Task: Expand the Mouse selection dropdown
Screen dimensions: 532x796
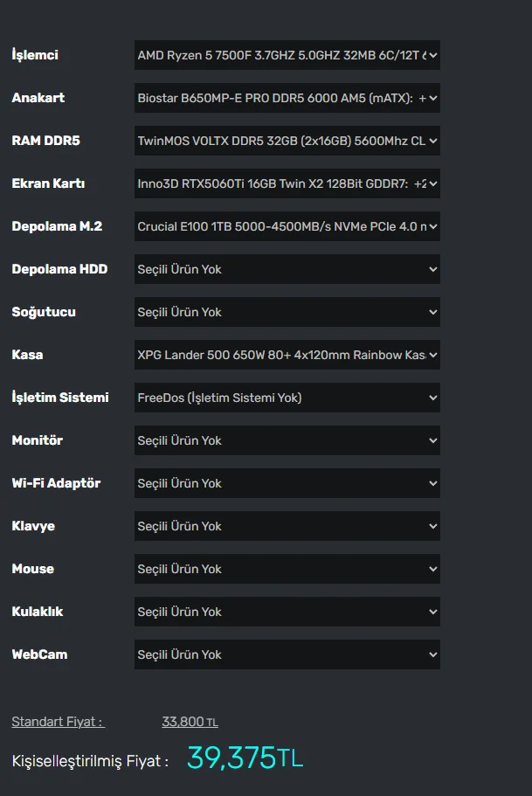Action: [x=287, y=569]
